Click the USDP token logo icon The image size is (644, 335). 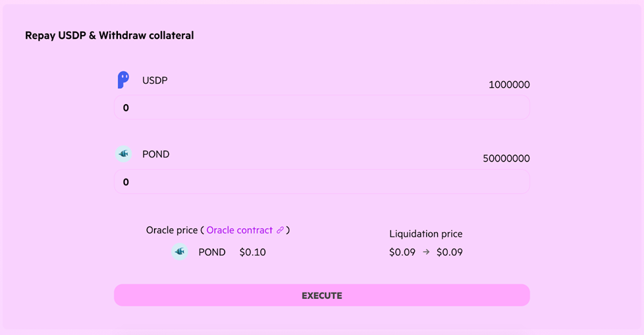click(x=123, y=80)
